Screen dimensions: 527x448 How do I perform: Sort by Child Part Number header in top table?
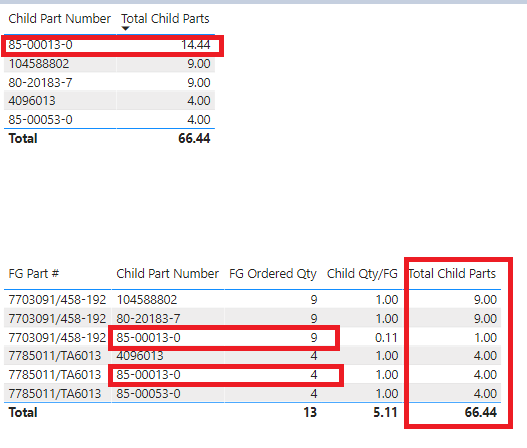click(59, 18)
